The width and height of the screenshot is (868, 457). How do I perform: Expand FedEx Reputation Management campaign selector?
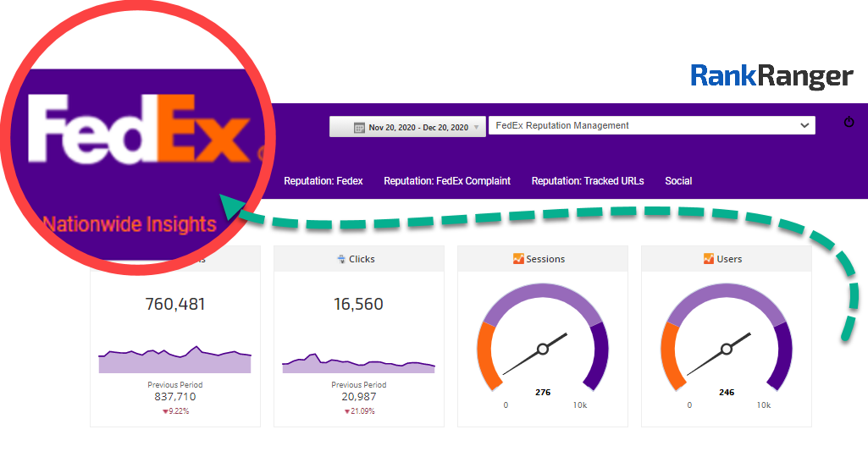[651, 125]
